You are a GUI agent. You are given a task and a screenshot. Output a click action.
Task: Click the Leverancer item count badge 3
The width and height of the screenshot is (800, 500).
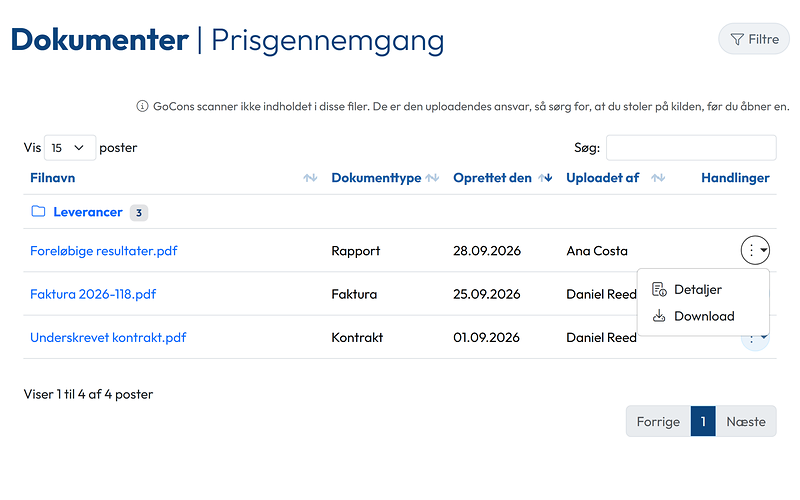coord(139,213)
